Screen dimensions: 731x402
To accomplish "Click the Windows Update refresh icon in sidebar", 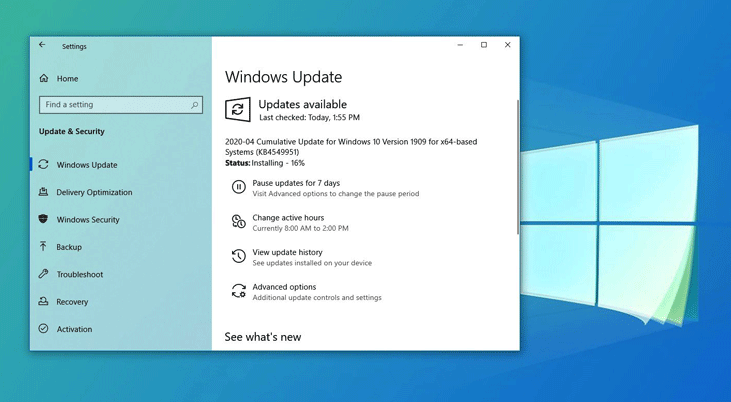I will [x=44, y=165].
